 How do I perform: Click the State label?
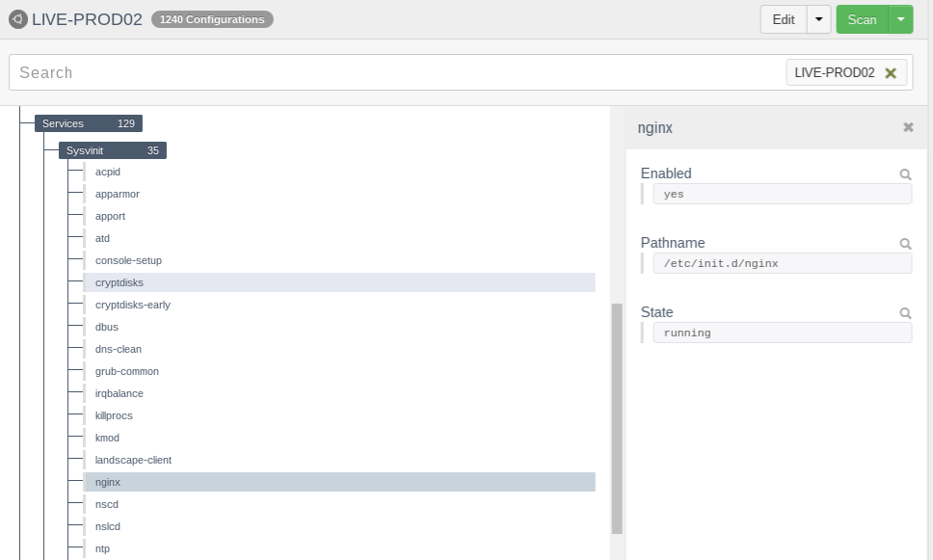(x=657, y=312)
